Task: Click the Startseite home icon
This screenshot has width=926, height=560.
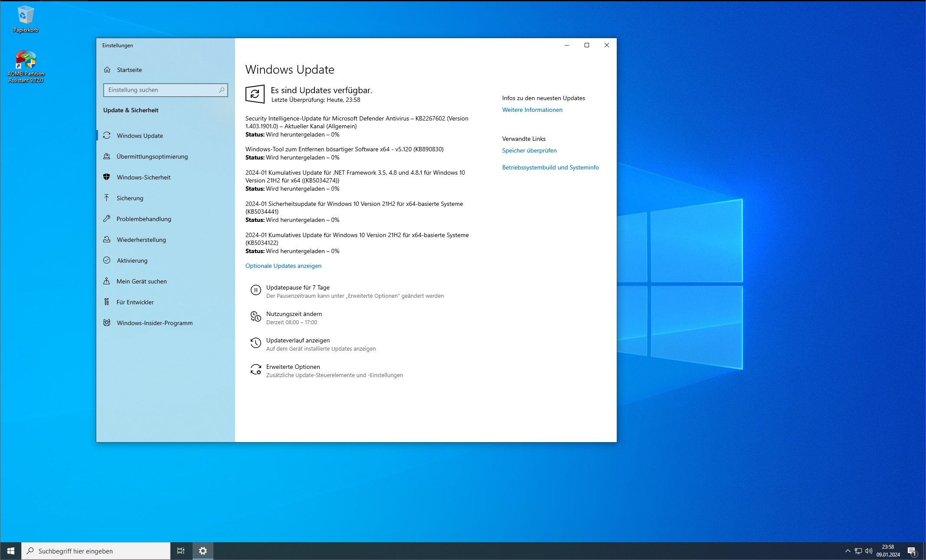Action: (107, 70)
